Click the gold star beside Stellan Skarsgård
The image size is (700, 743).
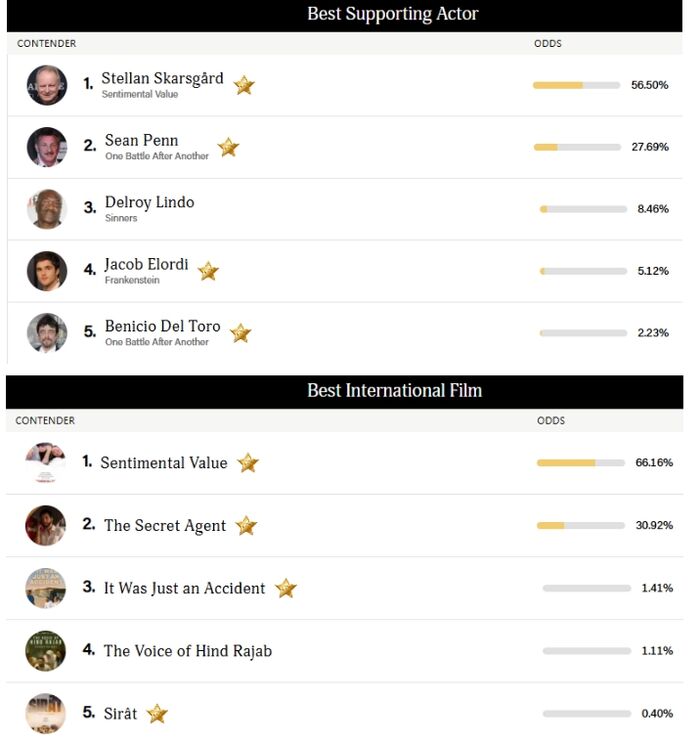pyautogui.click(x=244, y=86)
